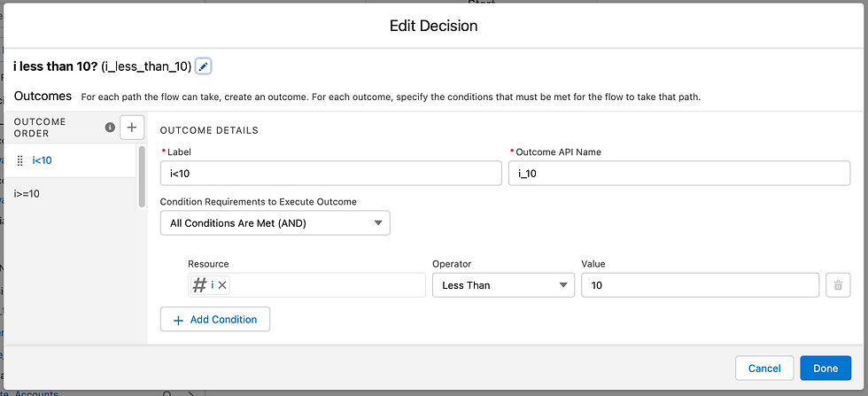Click the Edit Decision dialog title

pos(433,26)
